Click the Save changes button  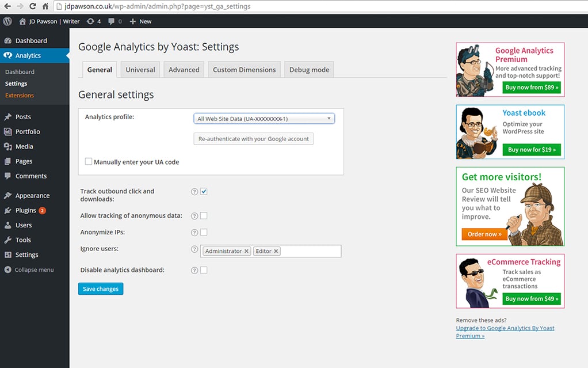100,289
